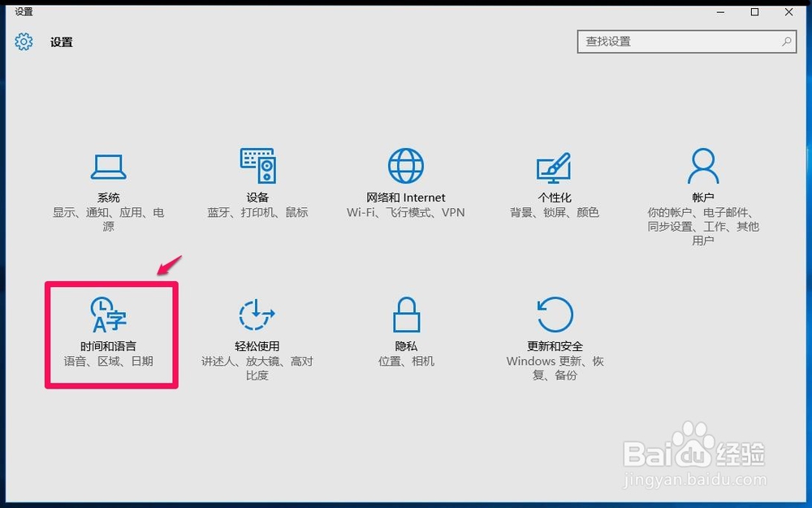Open the 网络和 Internet globe icon
The image size is (812, 508).
point(406,166)
